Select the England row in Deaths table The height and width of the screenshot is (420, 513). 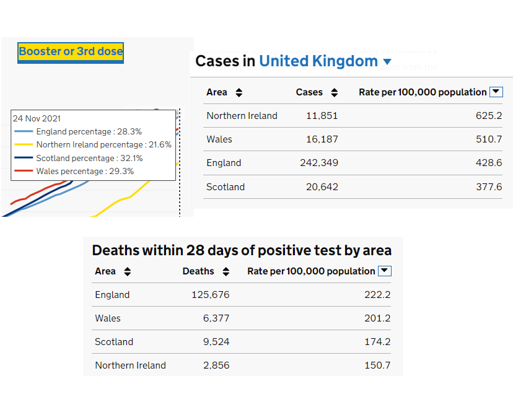pos(112,295)
